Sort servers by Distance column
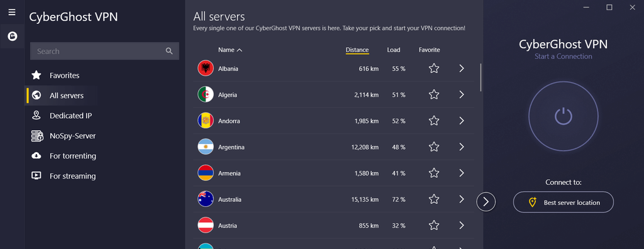The width and height of the screenshot is (644, 249). pyautogui.click(x=357, y=50)
